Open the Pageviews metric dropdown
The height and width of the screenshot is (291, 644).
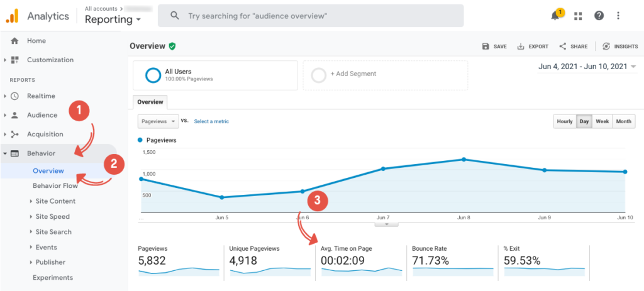(x=158, y=121)
